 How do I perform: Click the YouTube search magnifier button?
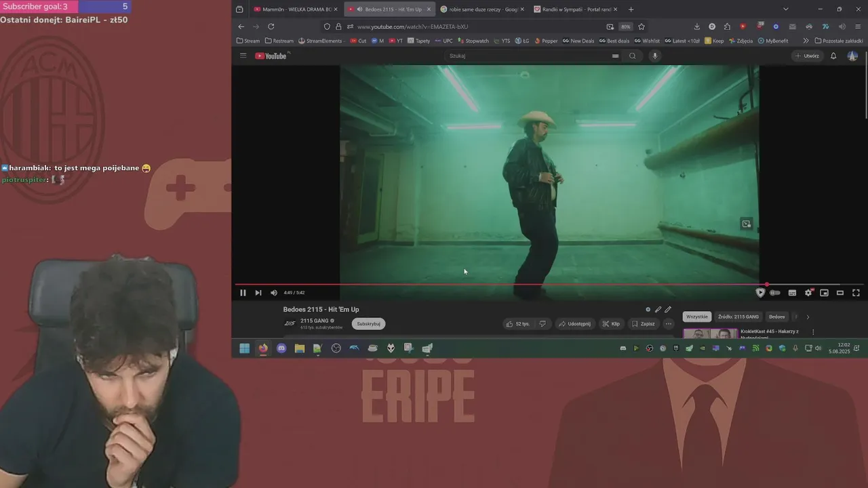point(632,56)
